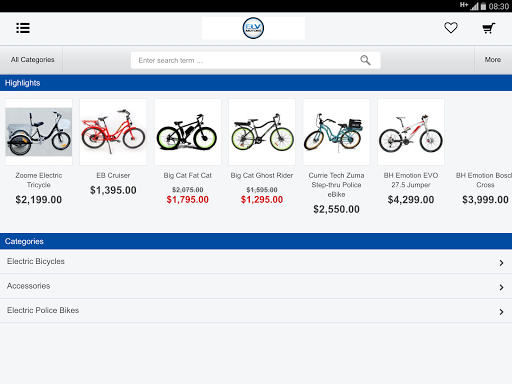Tap the battery status icon
This screenshot has height=384, width=512.
483,6
